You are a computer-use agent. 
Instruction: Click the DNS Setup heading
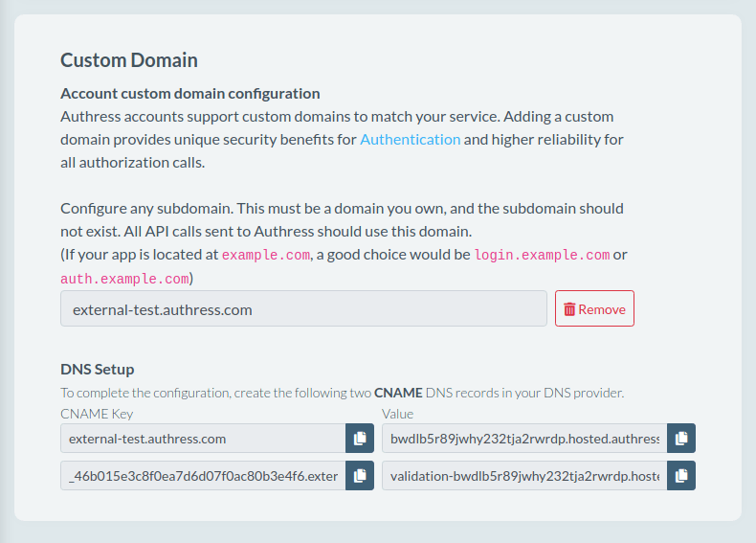(x=98, y=370)
